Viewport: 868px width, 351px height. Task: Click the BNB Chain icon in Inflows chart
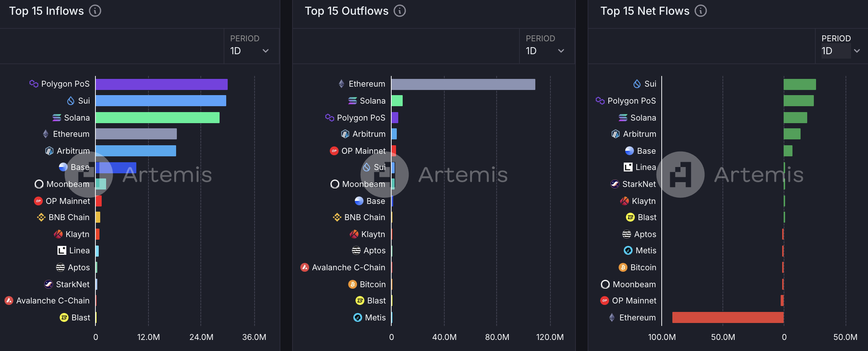(x=41, y=218)
